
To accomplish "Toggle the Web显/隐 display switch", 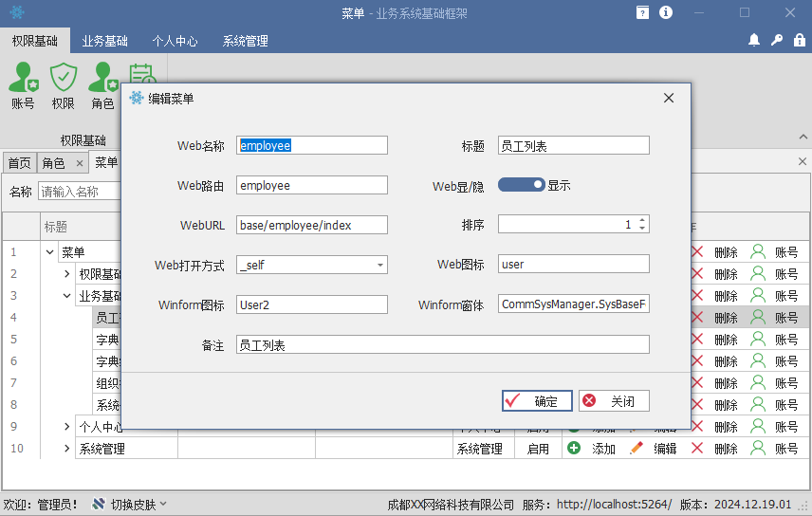I will pos(522,184).
